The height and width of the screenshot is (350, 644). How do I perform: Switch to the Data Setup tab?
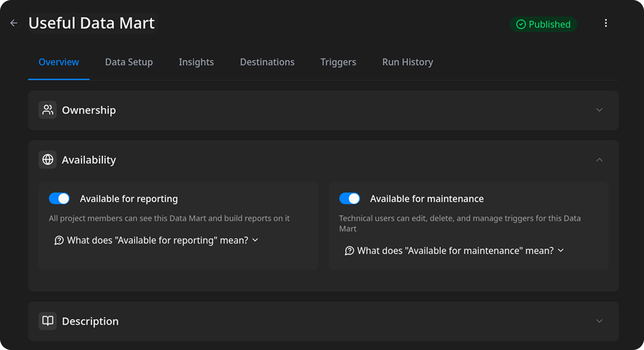pyautogui.click(x=129, y=62)
